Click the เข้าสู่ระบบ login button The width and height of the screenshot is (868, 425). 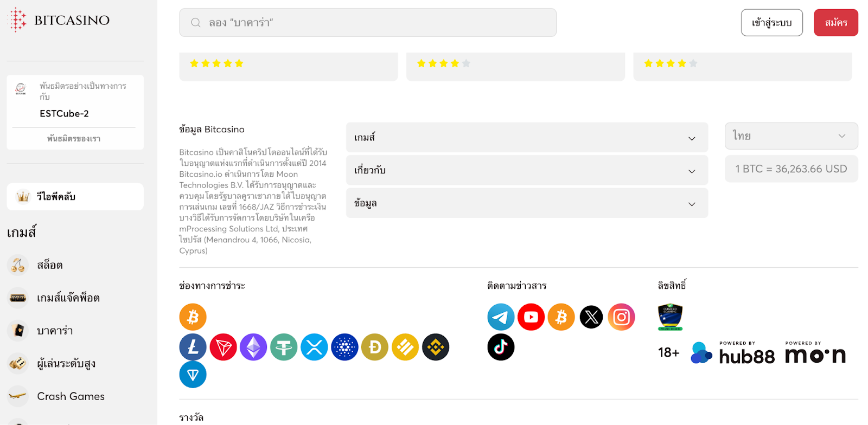tap(771, 23)
